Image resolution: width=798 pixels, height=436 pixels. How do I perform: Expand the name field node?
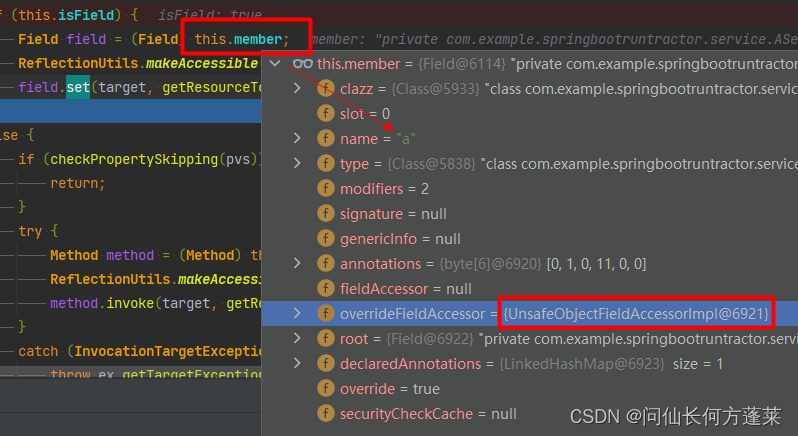[298, 138]
